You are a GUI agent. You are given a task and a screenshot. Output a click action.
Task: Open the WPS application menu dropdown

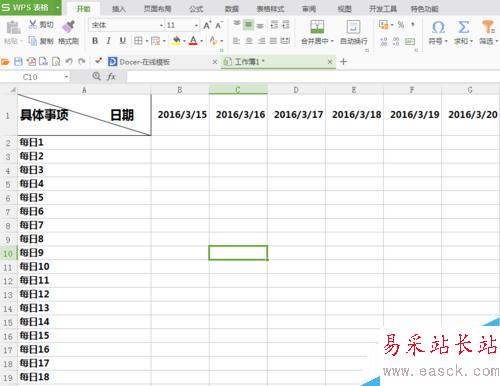click(58, 7)
